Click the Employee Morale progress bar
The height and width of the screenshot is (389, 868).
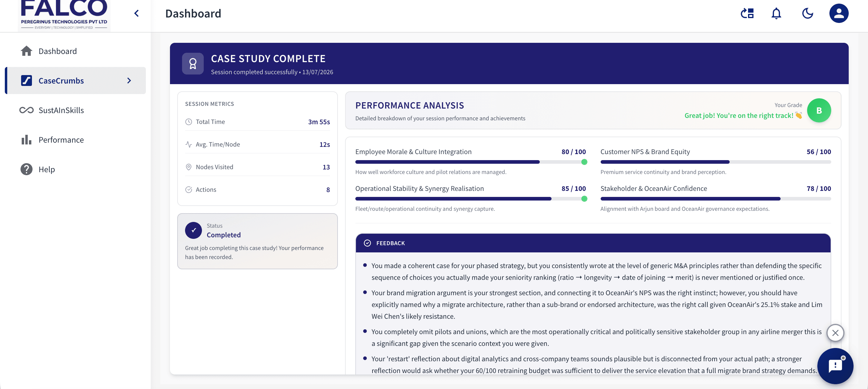coord(470,162)
